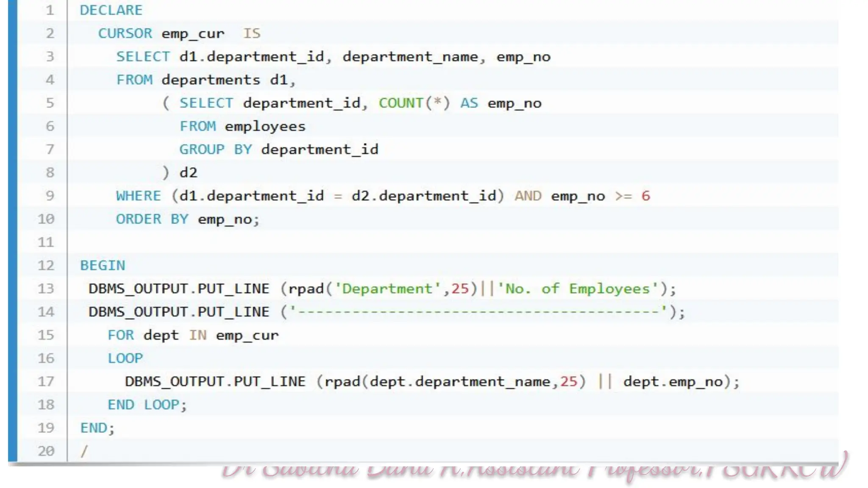Click the word employees on line 6

point(265,126)
